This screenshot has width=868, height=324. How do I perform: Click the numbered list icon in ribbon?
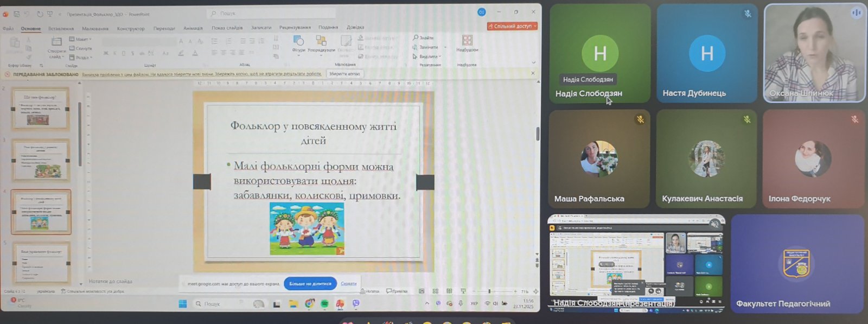tap(229, 41)
